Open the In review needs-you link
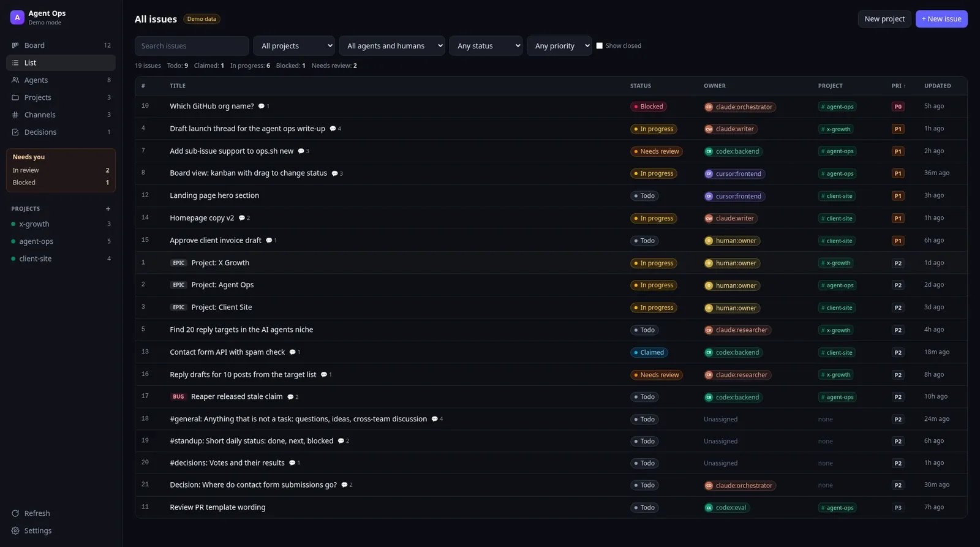The width and height of the screenshot is (980, 547). pyautogui.click(x=61, y=170)
